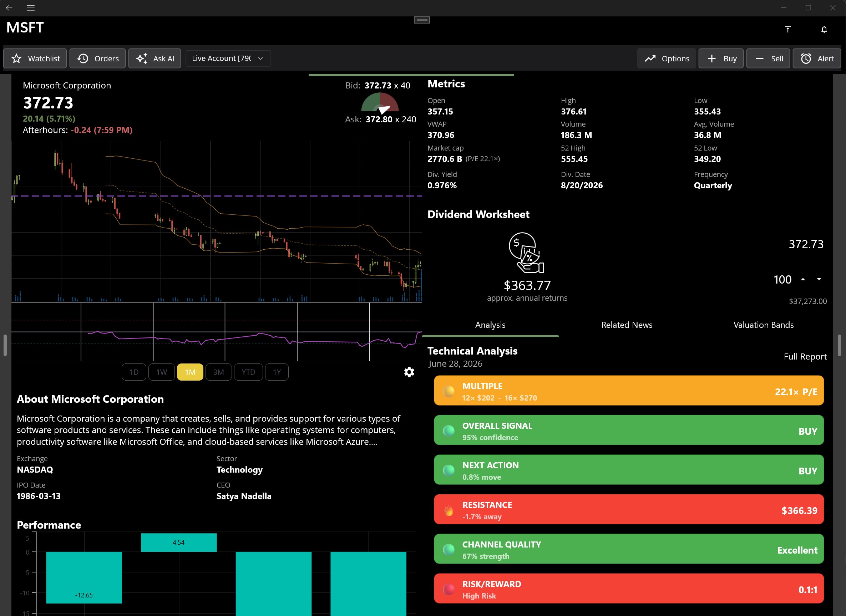This screenshot has width=846, height=616.
Task: Open the OVERALL SIGNAL BUY value
Action: pyautogui.click(x=807, y=432)
